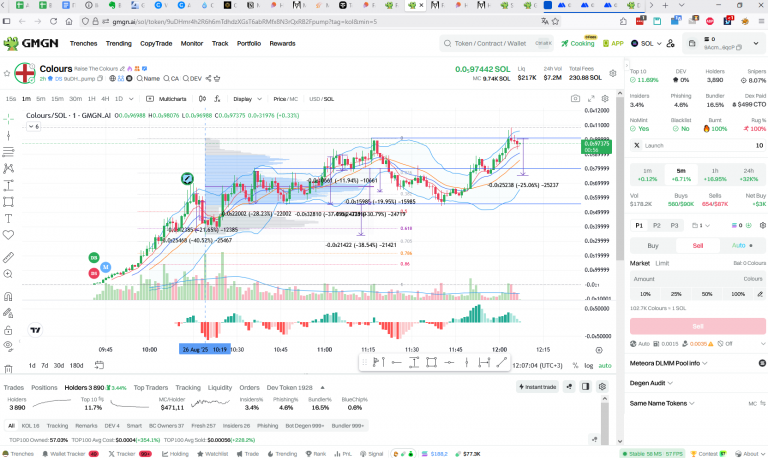The height and width of the screenshot is (458, 768).
Task: Go to the Portfolio page
Action: point(249,44)
